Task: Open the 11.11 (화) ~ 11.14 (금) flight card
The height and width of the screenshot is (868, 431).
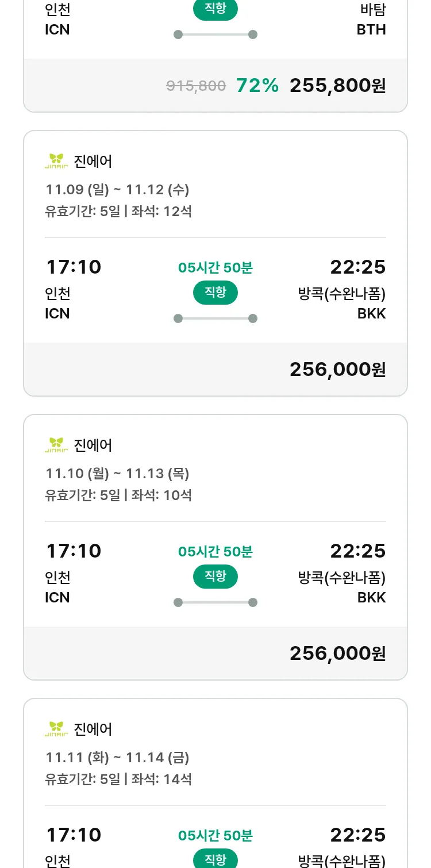Action: coord(117,758)
